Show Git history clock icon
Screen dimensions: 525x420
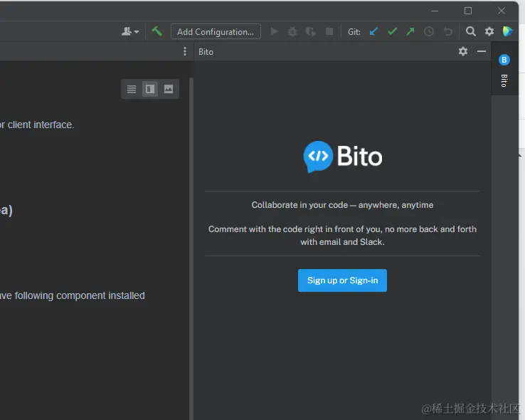[429, 31]
